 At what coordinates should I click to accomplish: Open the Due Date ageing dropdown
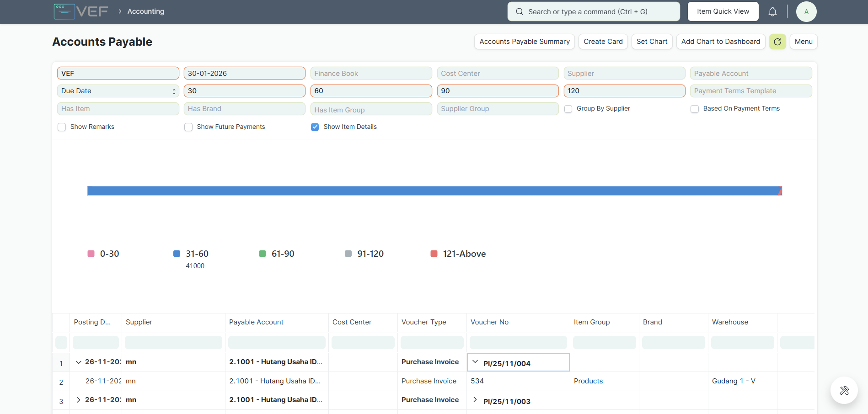118,91
